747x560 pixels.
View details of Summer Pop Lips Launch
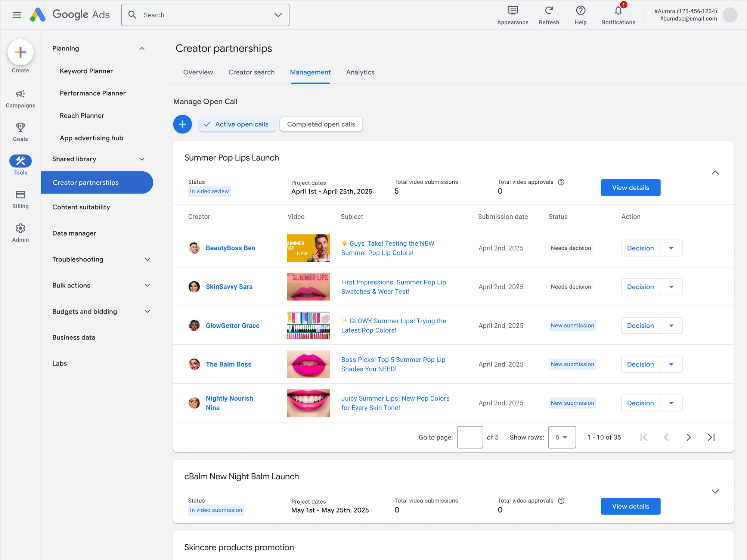630,188
